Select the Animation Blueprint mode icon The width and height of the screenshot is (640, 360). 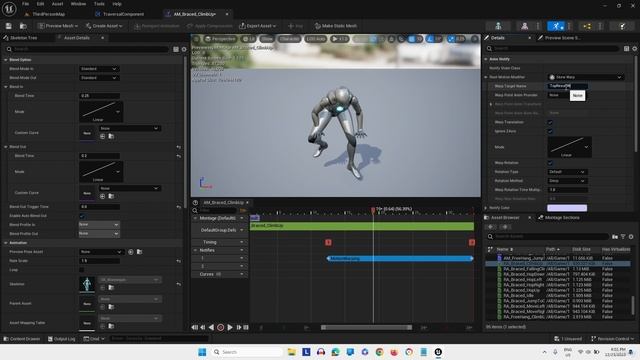pos(587,26)
